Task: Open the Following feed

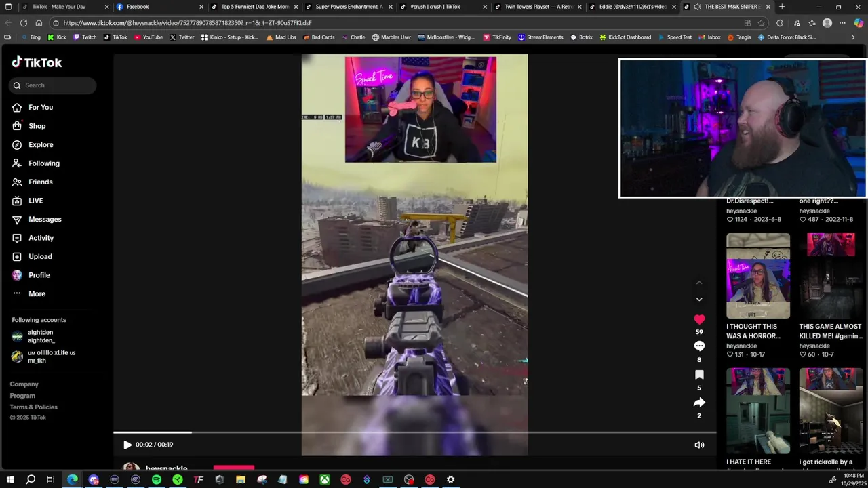Action: (44, 163)
